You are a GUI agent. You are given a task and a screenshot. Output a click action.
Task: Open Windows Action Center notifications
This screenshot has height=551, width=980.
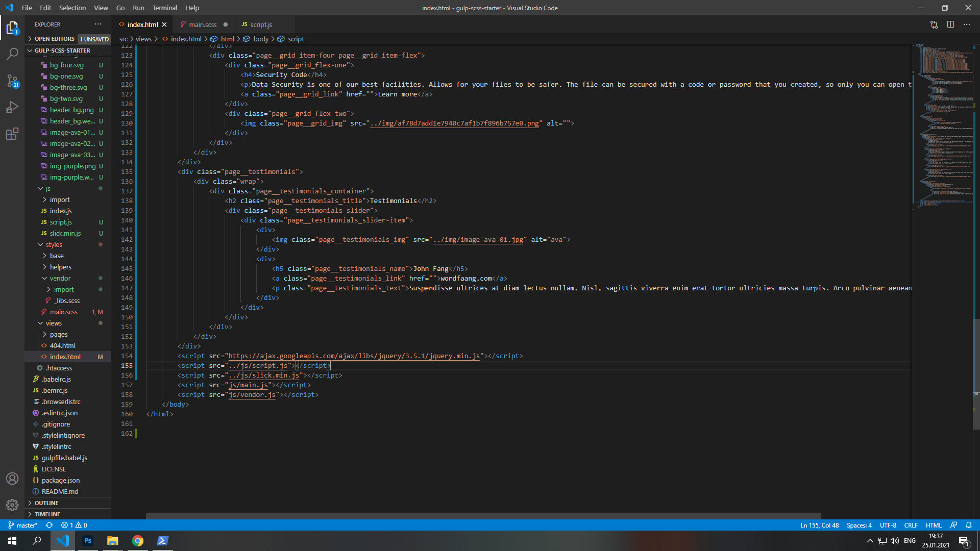click(964, 541)
